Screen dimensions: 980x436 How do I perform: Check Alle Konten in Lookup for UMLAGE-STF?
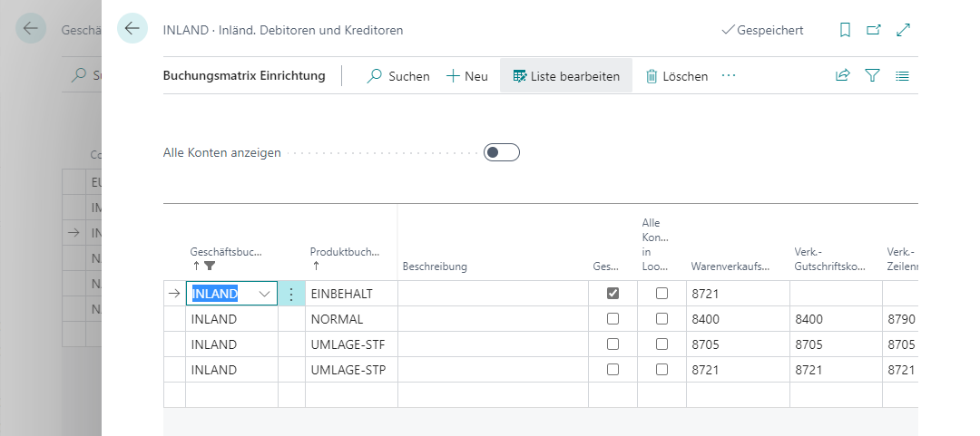(662, 344)
